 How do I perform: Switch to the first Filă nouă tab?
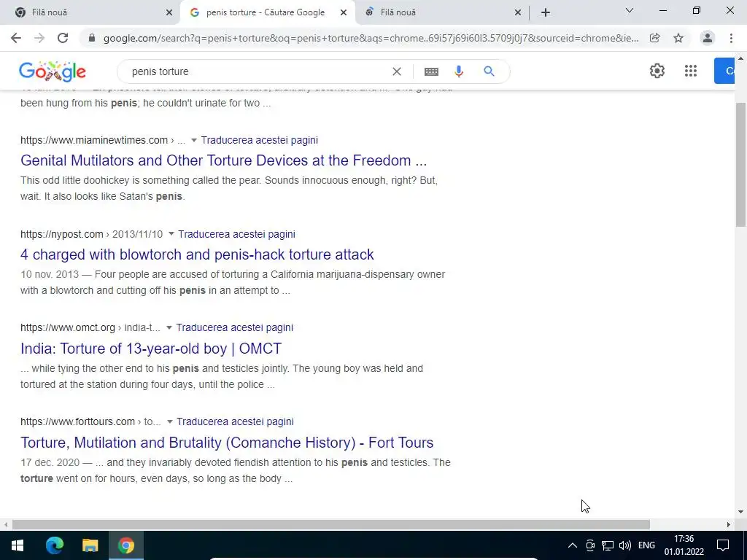[x=90, y=12]
